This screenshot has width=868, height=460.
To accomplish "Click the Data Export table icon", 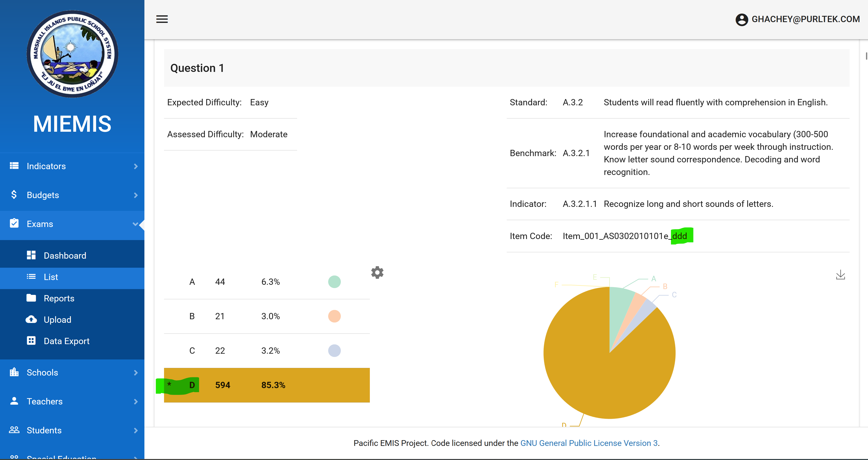I will click(x=31, y=341).
